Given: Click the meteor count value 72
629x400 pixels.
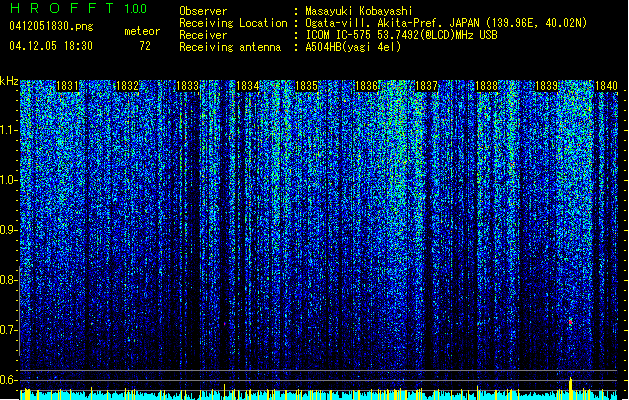Looking at the screenshot, I should pyautogui.click(x=145, y=46).
